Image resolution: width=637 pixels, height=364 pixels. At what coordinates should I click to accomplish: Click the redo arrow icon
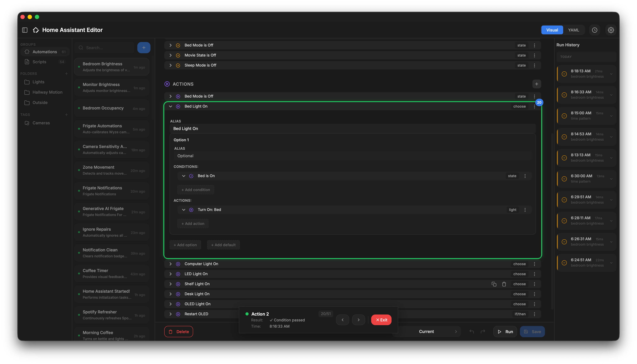pos(483,331)
